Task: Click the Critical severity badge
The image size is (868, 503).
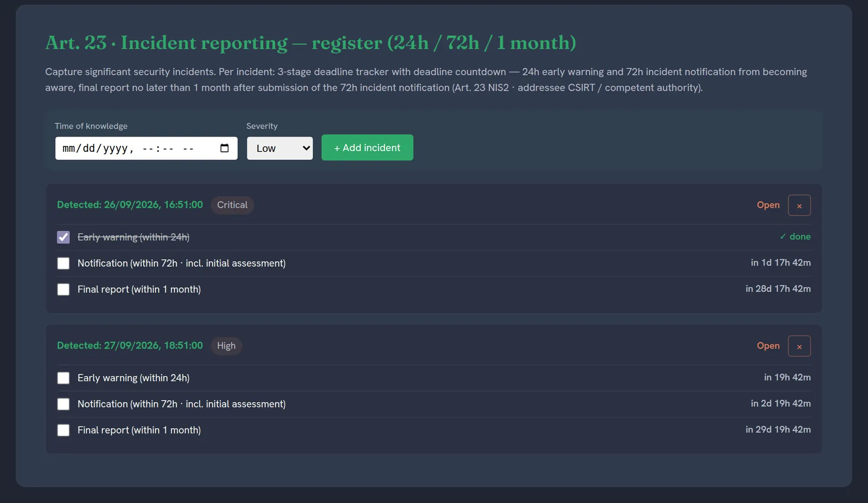Action: point(232,205)
